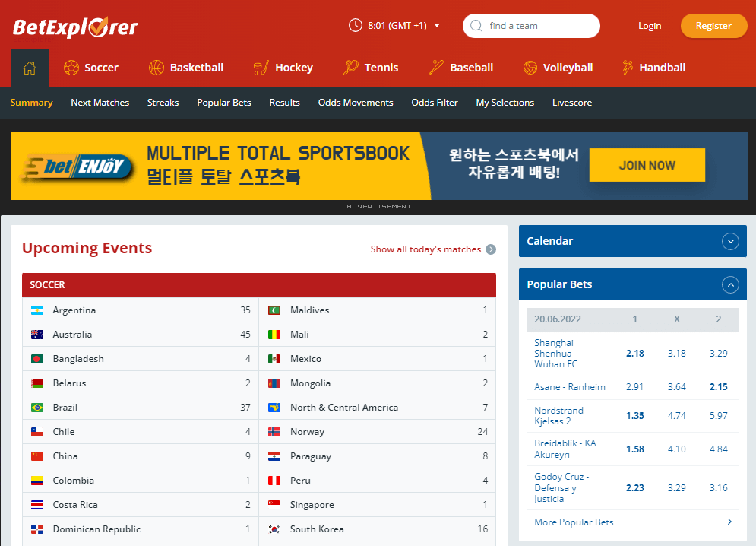The width and height of the screenshot is (756, 546).
Task: Click the More Popular Bets arrow
Action: (x=729, y=522)
